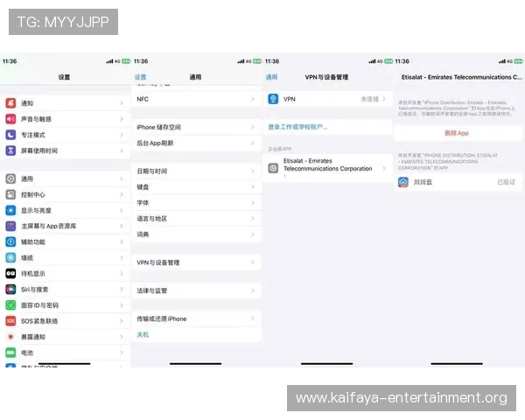Open 词典 dictionary setting

[196, 234]
